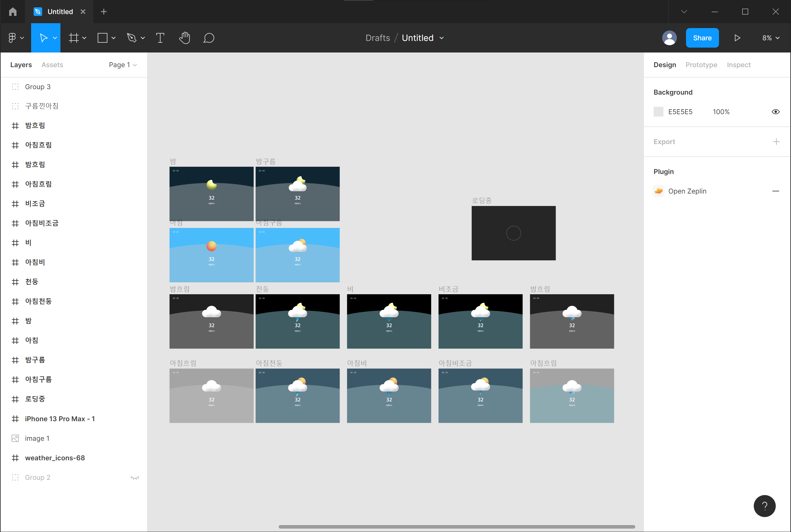Click the Share button
The width and height of the screenshot is (791, 532).
click(x=702, y=38)
